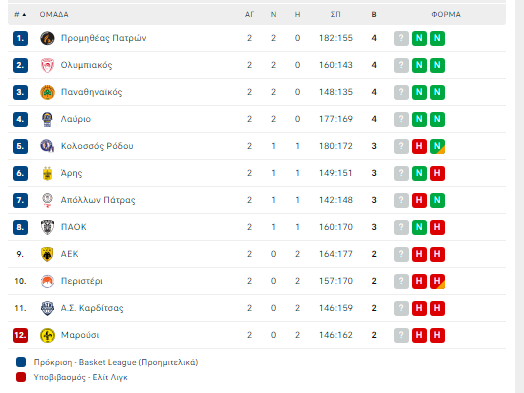Sort standings by Β points header

click(x=374, y=14)
